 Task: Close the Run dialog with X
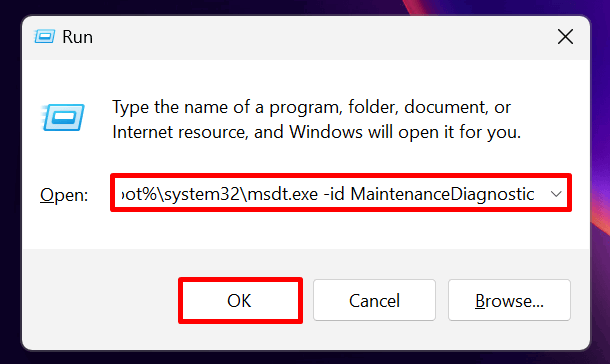pos(565,37)
